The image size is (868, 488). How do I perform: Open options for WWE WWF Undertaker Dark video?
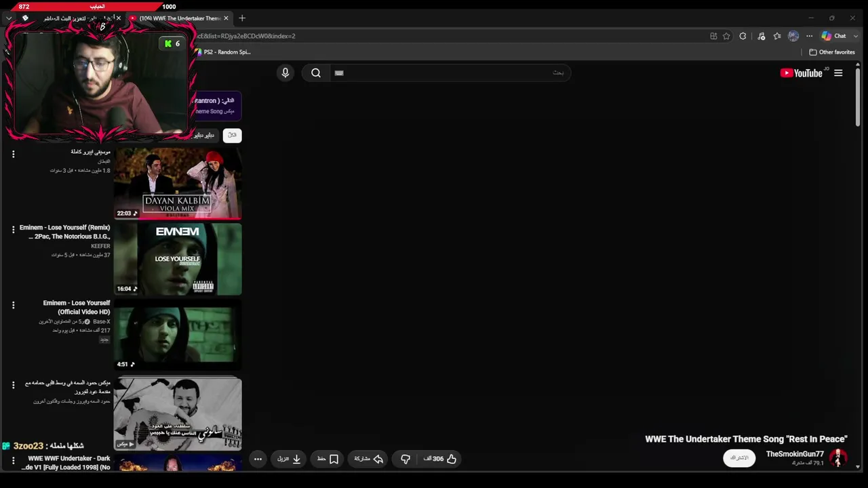point(13,461)
